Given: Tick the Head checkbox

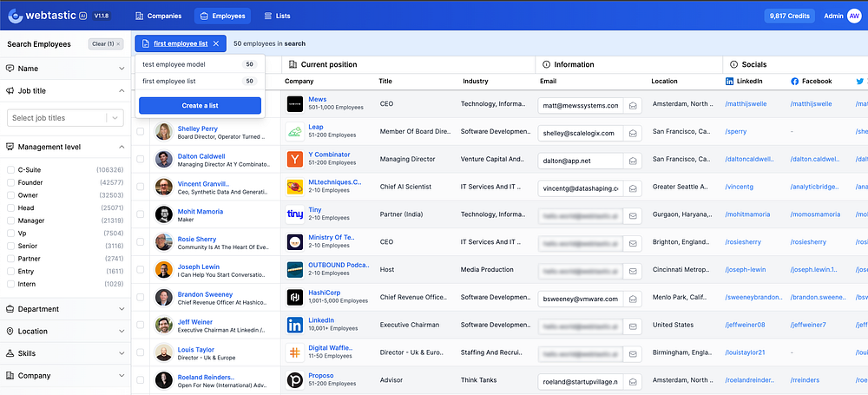Looking at the screenshot, I should click(x=10, y=207).
